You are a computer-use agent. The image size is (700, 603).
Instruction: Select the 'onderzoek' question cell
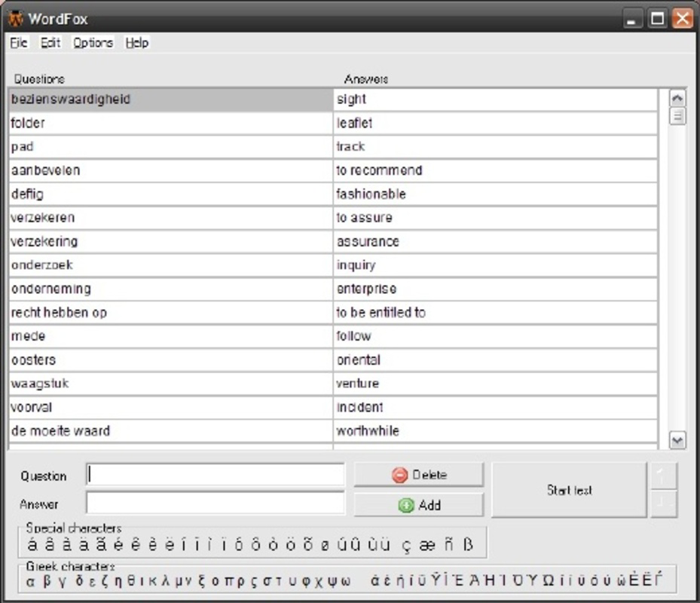click(170, 265)
